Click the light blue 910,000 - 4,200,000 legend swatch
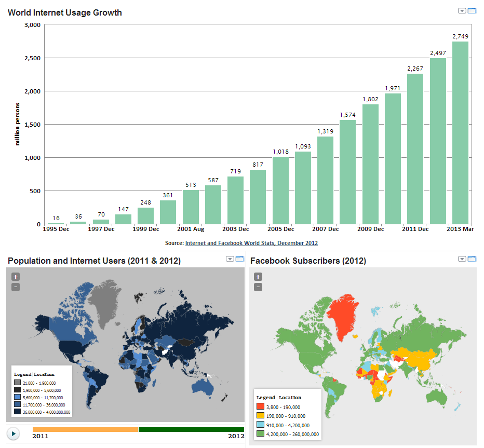This screenshot has width=484, height=448. (261, 425)
